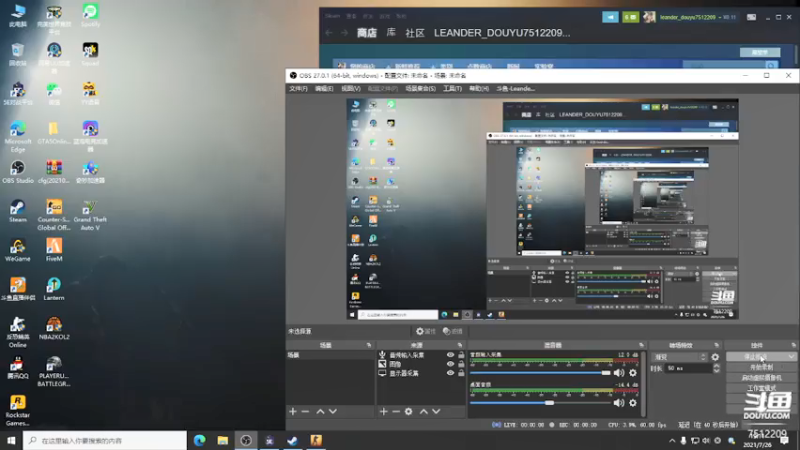Open Edge browser from taskbar

point(199,440)
